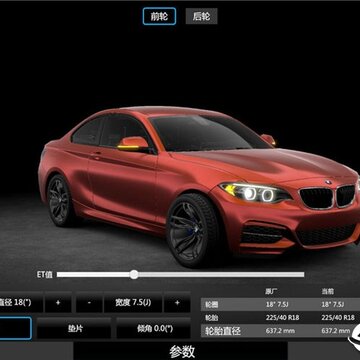360x360 pixels.
Task: Click the 当前 column header
Action: tap(327, 292)
